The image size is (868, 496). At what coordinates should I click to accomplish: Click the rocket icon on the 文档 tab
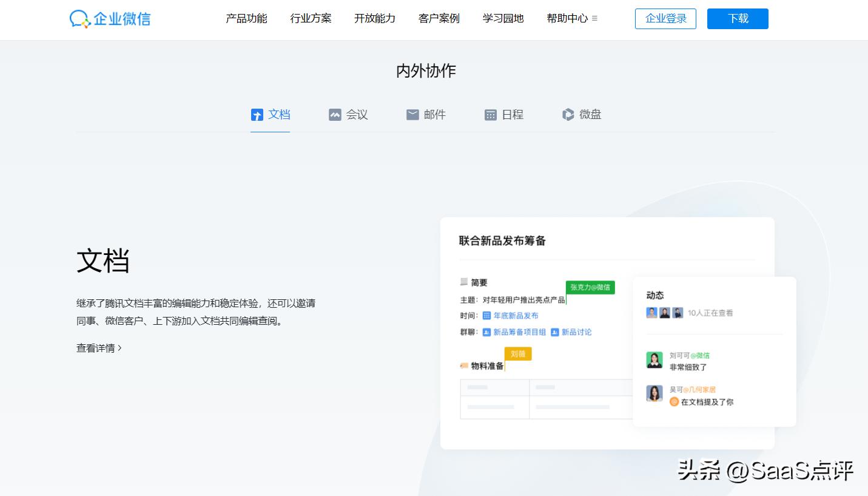(257, 114)
